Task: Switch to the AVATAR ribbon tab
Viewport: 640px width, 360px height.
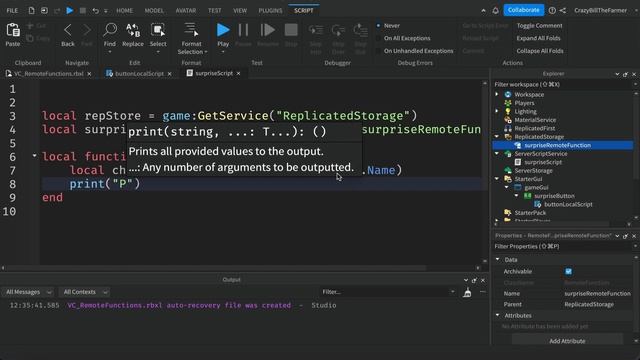Action: (186, 11)
